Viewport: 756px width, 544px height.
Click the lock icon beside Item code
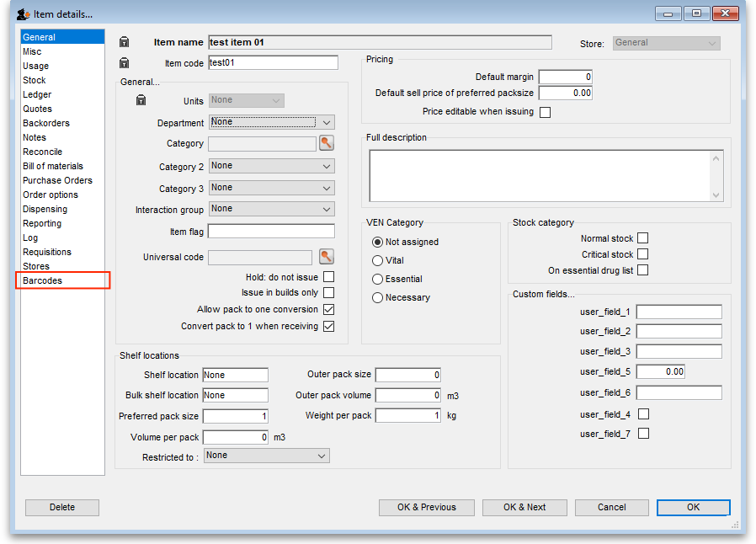tap(125, 63)
